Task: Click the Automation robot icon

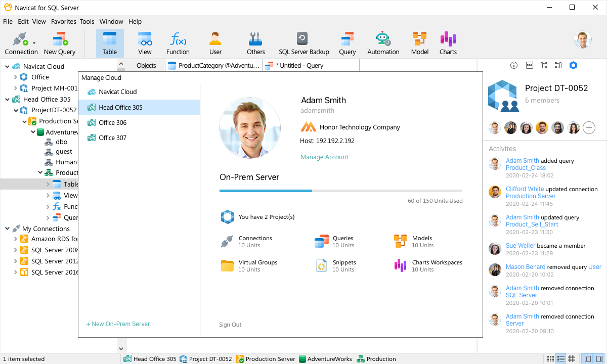Action: (x=383, y=43)
